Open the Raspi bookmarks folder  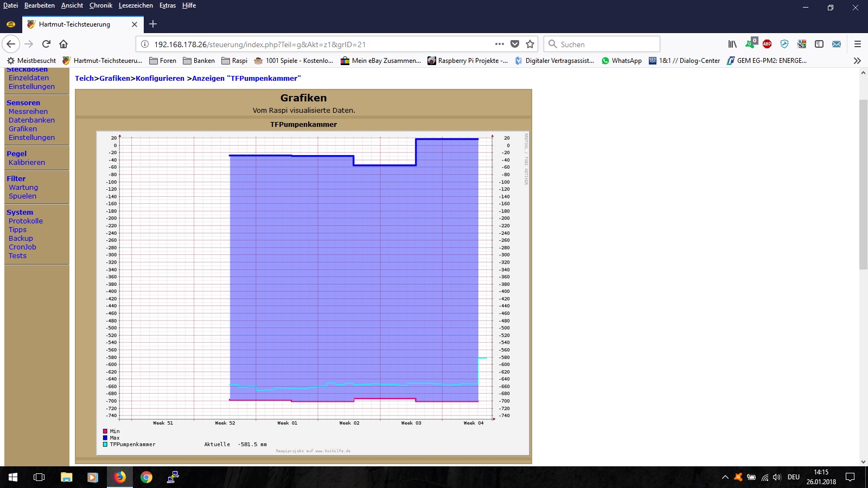pyautogui.click(x=234, y=61)
